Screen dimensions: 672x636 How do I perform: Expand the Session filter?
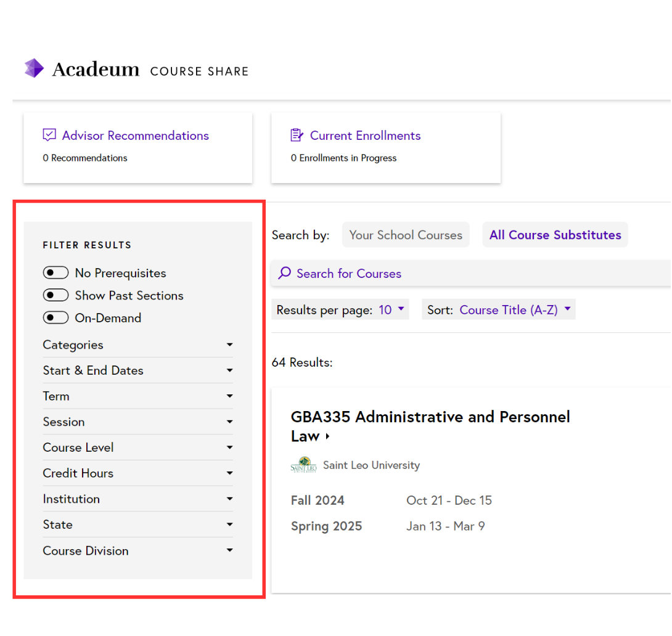[137, 422]
